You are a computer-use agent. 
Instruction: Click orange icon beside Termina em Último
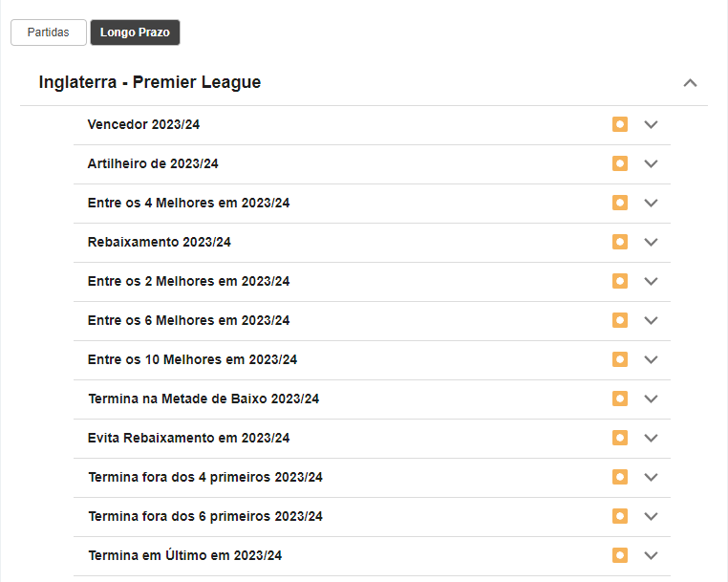point(620,555)
